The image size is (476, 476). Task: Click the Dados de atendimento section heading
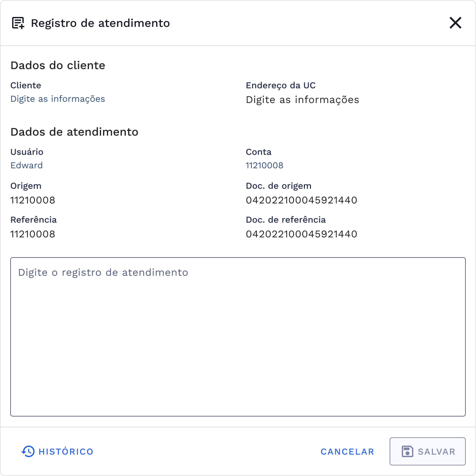pyautogui.click(x=74, y=132)
